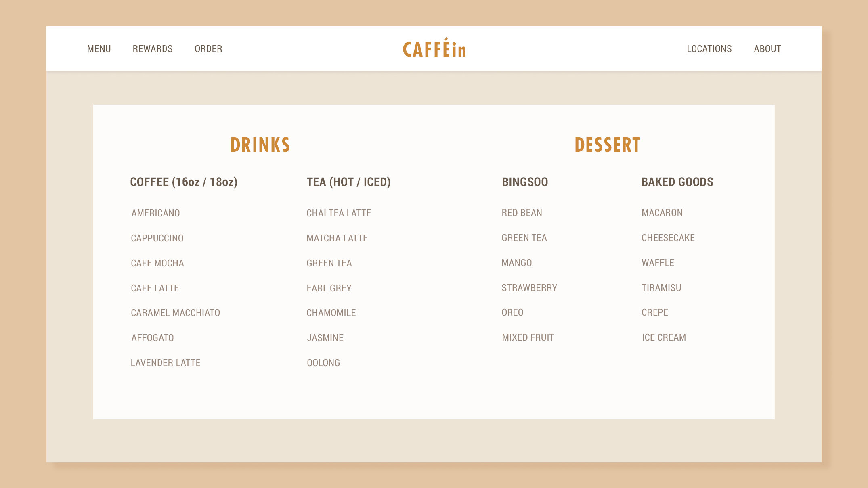
Task: Pick AFFOGATO from coffee items
Action: [153, 338]
